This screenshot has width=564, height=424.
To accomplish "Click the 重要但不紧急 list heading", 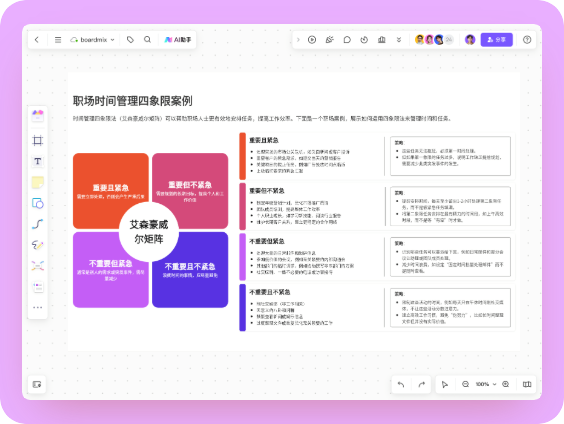I will pos(267,191).
